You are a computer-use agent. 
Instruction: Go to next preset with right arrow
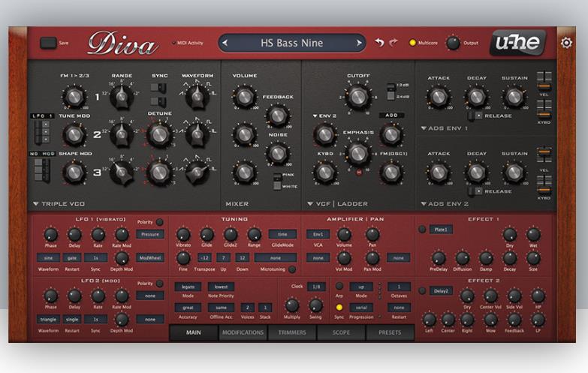pyautogui.click(x=359, y=43)
